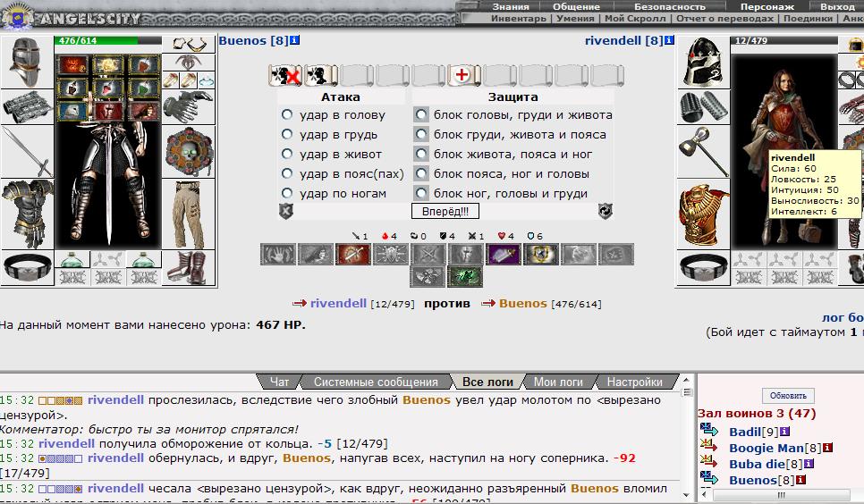The image size is (864, 504).
Task: Use Buenos's left green potion flask
Action: 72,259
